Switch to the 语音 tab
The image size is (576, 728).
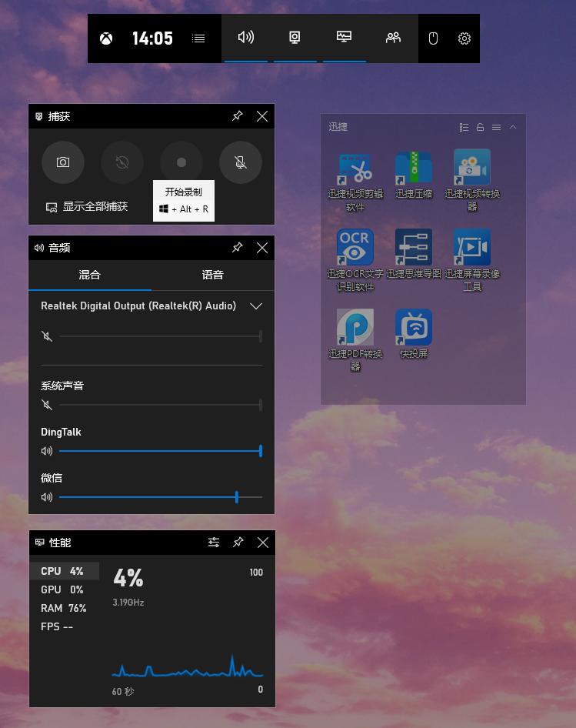click(212, 275)
